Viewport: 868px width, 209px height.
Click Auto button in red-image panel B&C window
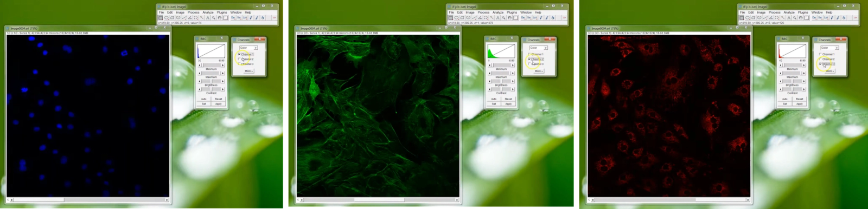pyautogui.click(x=785, y=99)
